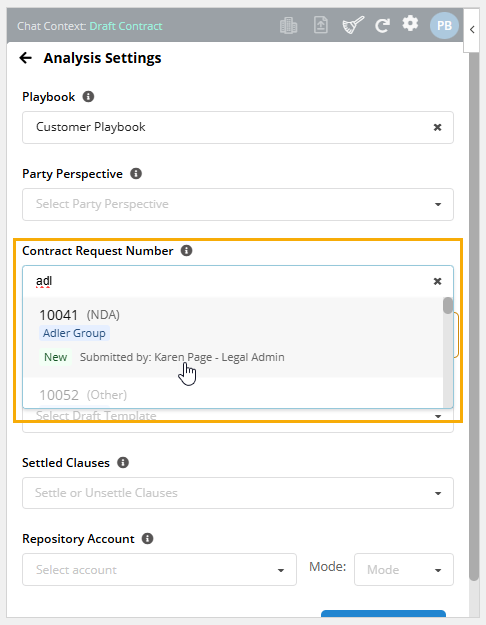Click the New status badge
The image size is (486, 625).
tap(55, 357)
